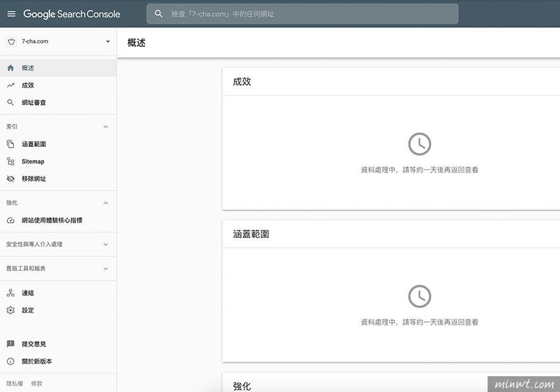Click the Sitemap tree icon

pos(11,161)
